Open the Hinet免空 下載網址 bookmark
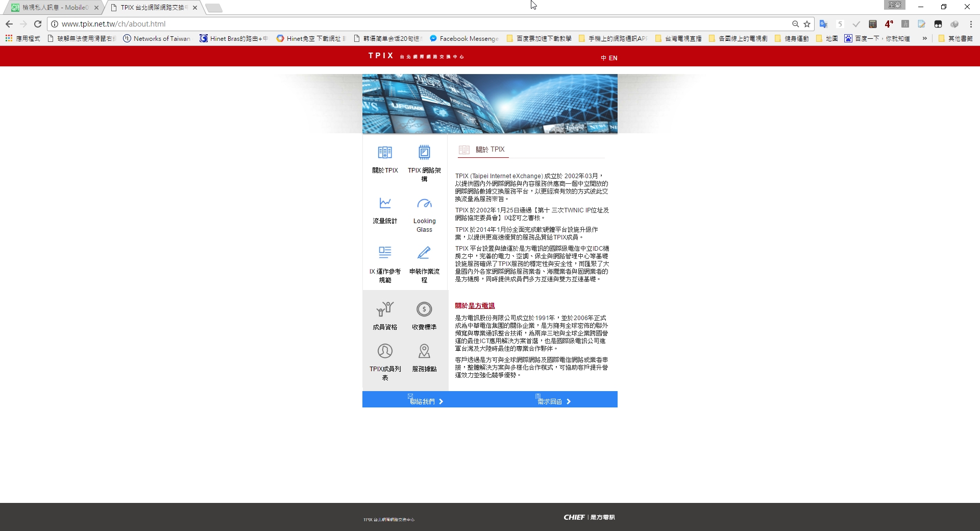The image size is (980, 531). (311, 38)
